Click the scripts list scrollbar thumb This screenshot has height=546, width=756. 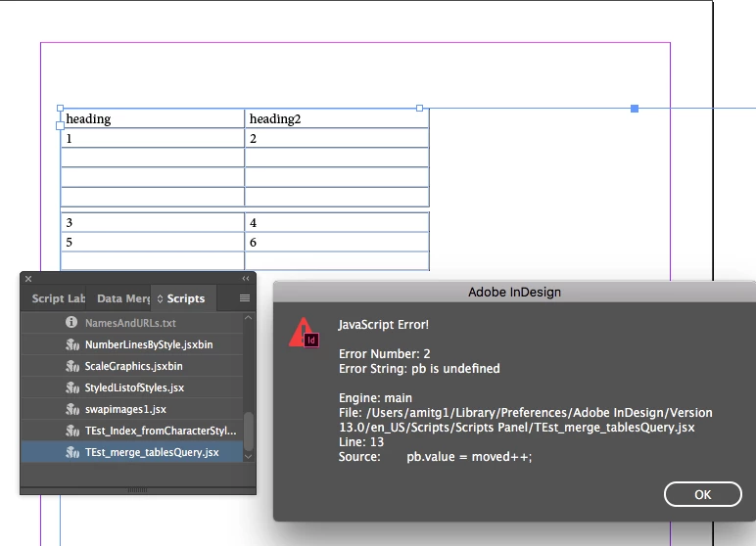click(249, 431)
